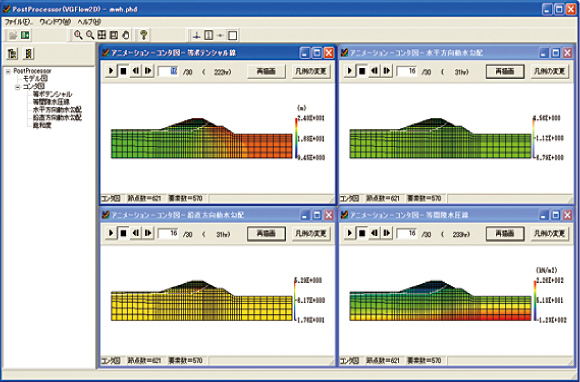
Task: Stop animation in 水平方向動水勾配 window
Action: tap(362, 71)
